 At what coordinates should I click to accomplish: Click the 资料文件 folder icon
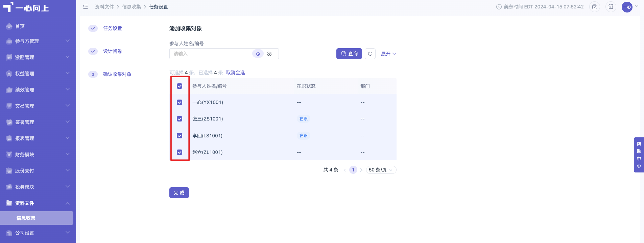(x=9, y=203)
